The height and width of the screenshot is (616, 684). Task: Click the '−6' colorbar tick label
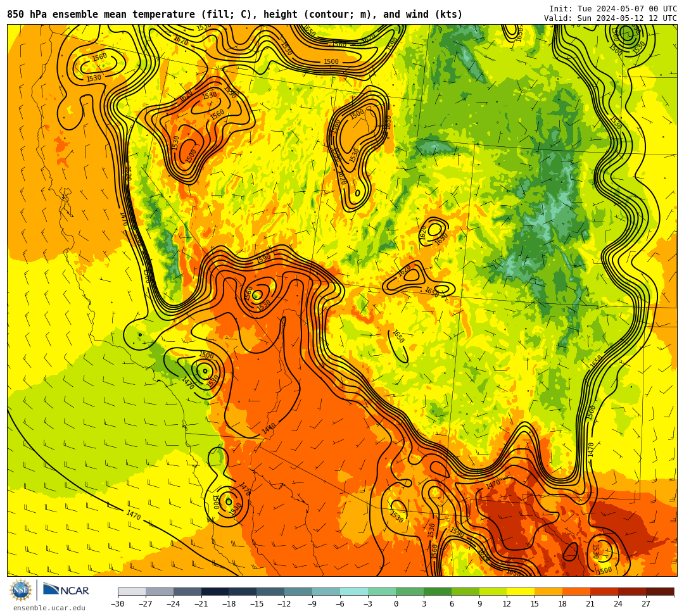pos(340,604)
